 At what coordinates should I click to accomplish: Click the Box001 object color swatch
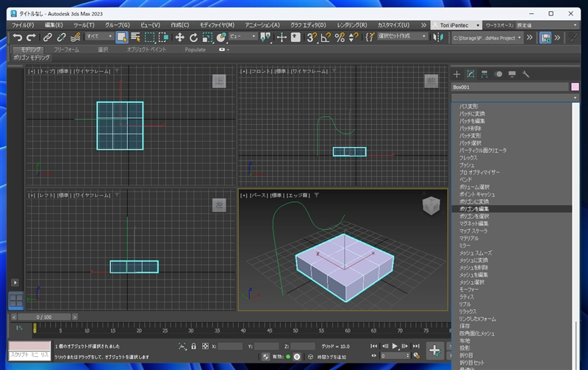pos(575,87)
